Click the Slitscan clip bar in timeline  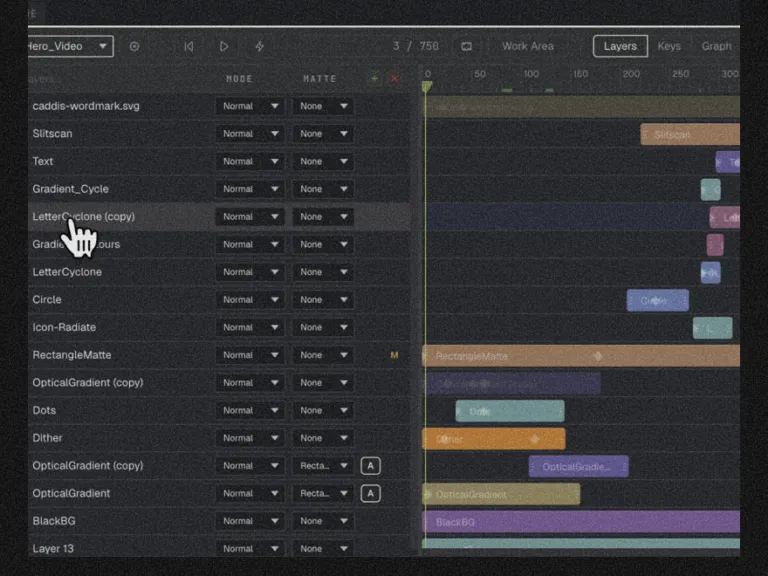690,135
